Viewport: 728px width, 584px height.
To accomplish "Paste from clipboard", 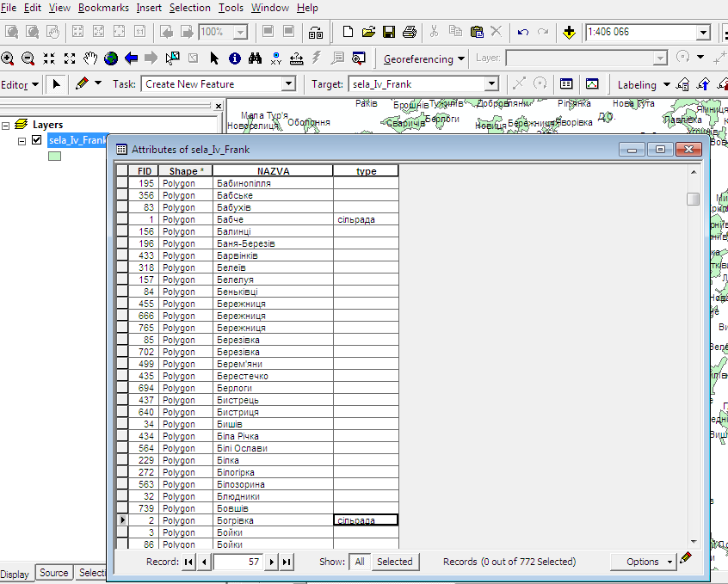I will (477, 32).
